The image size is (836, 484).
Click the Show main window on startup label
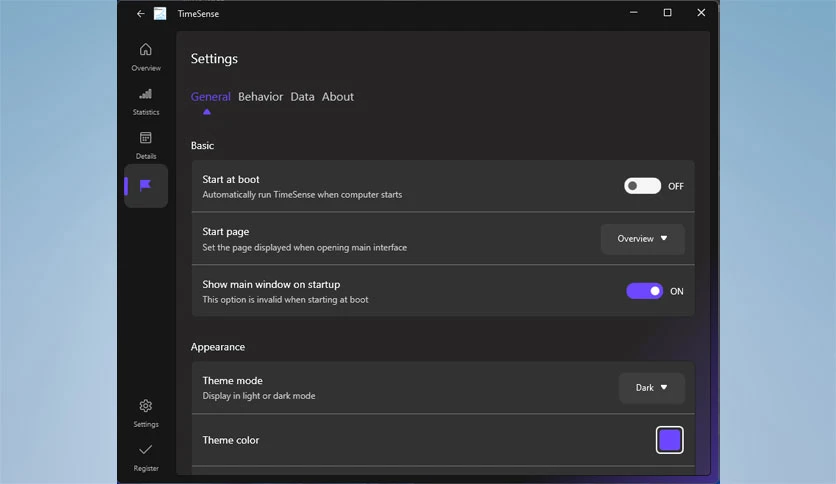pyautogui.click(x=271, y=285)
